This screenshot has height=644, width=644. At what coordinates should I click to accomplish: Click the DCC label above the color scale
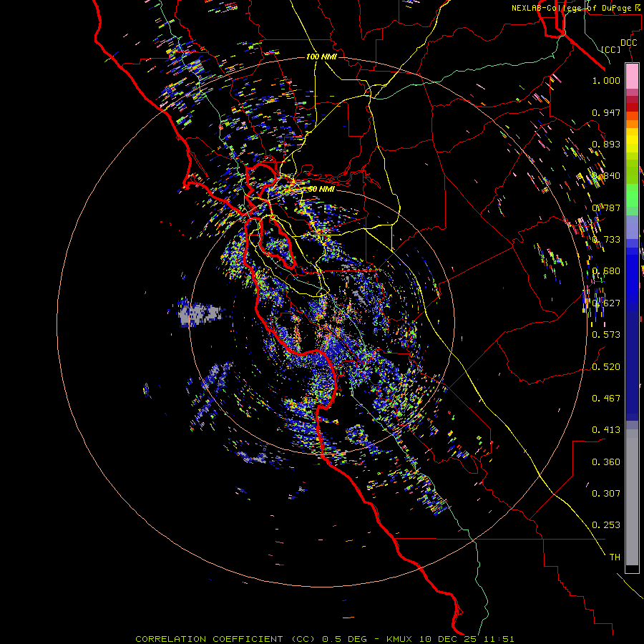tap(628, 43)
